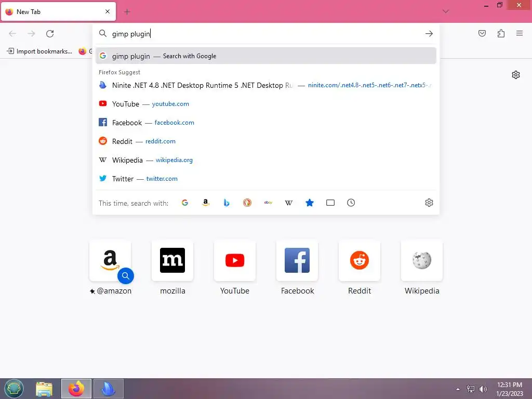Open the @amazon shortcut tile
This screenshot has width=532, height=399.
(x=110, y=267)
